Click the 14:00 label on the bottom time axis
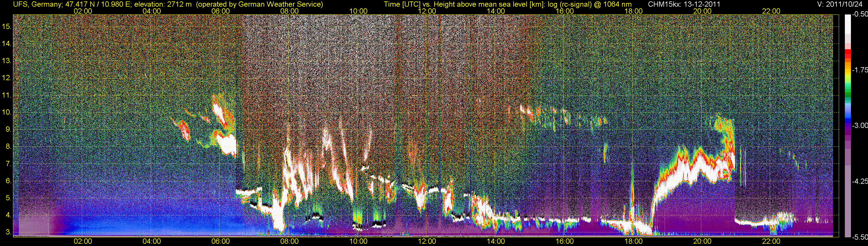868x246 pixels. point(496,241)
